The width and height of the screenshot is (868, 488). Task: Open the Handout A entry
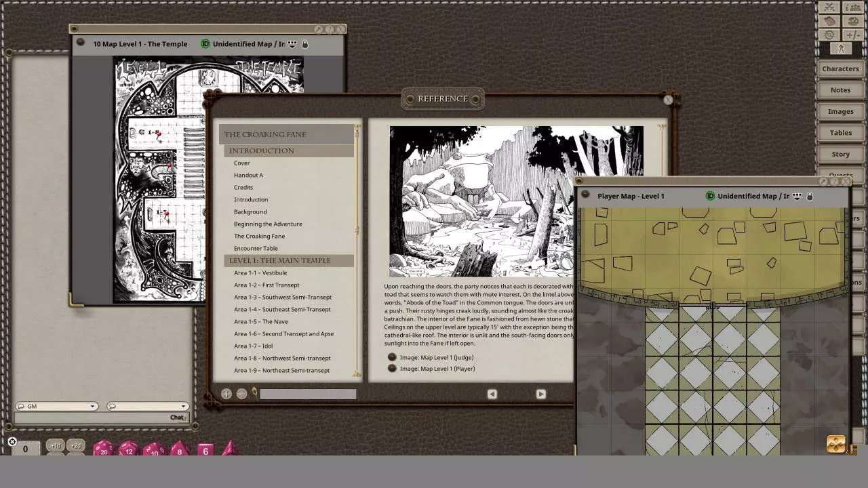click(248, 175)
